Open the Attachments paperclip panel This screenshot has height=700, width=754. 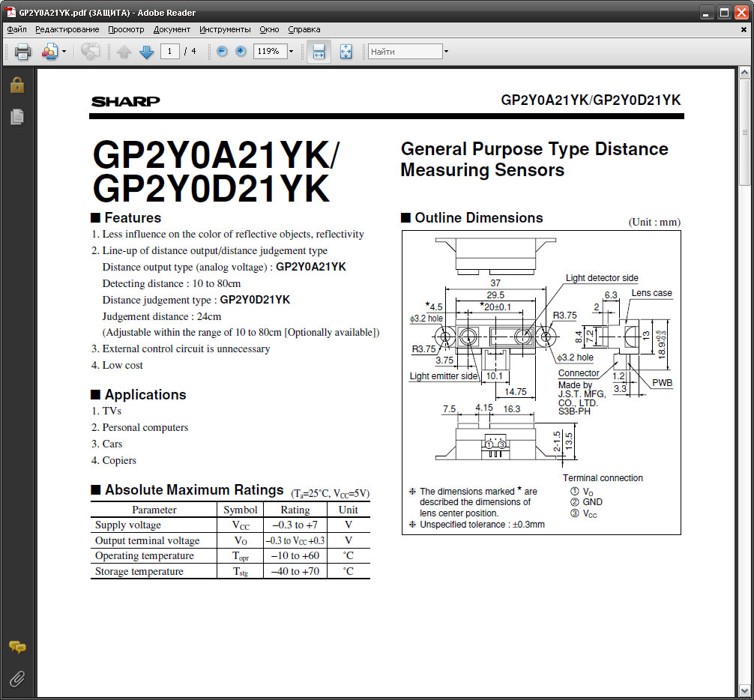16,679
